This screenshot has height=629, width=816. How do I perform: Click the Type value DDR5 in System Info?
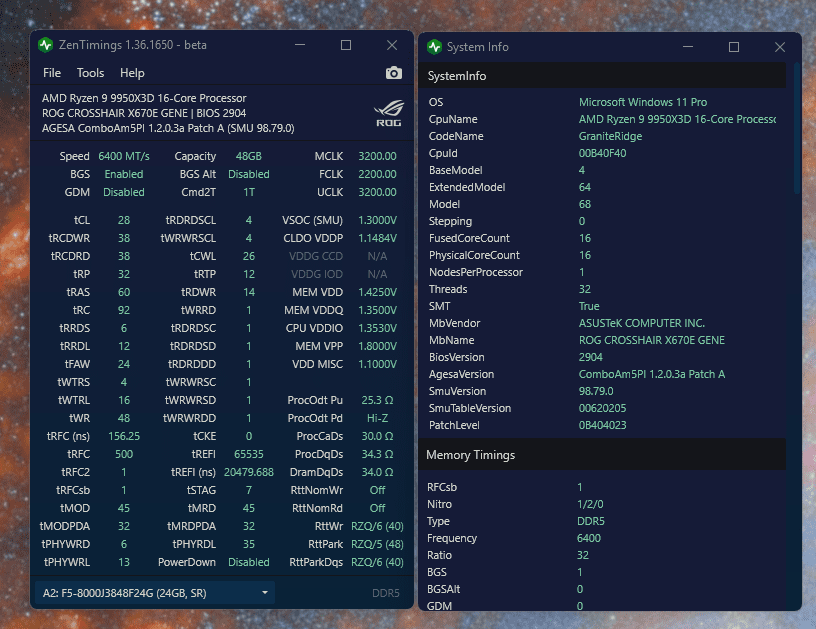(591, 521)
